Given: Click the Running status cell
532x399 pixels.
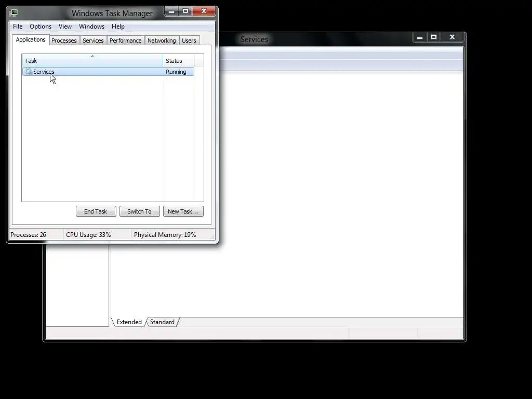Looking at the screenshot, I should pos(176,72).
